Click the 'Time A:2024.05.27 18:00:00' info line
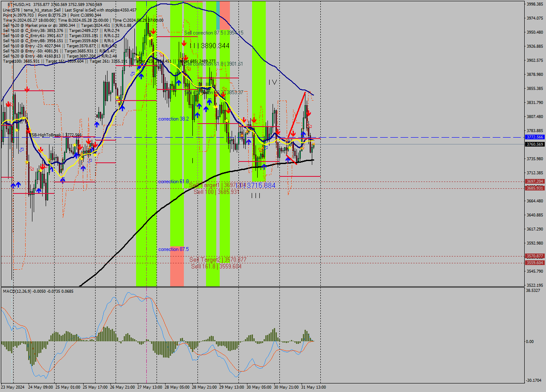Image resolution: width=546 pixels, height=392 pixels. (x=83, y=20)
